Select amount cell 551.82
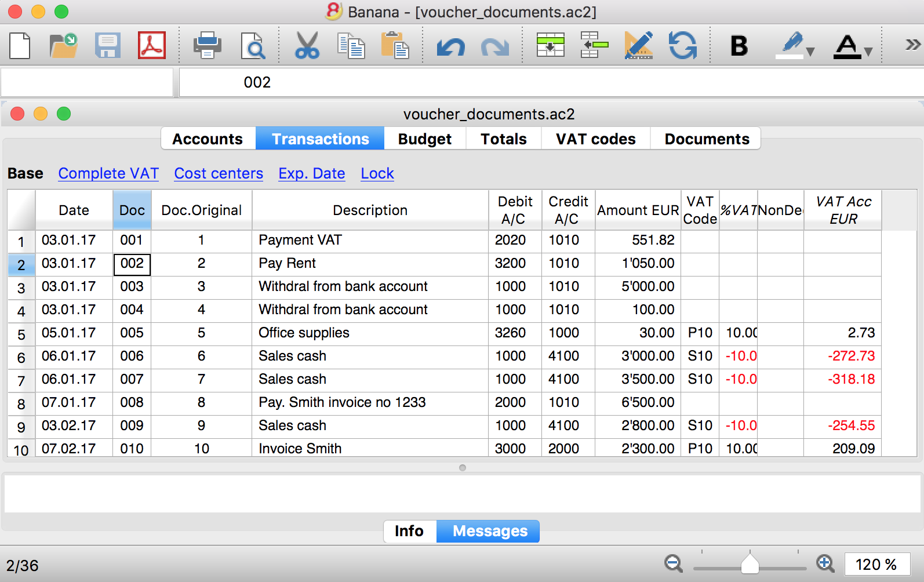Viewport: 924px width, 582px height. point(638,241)
